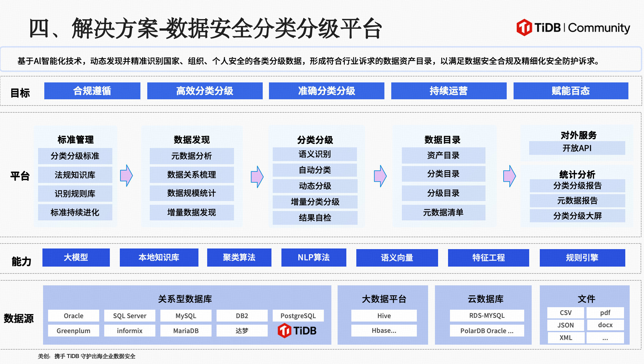Screen dimensions: 644x364
Task: Select the 语义识别 item
Action: 315,154
